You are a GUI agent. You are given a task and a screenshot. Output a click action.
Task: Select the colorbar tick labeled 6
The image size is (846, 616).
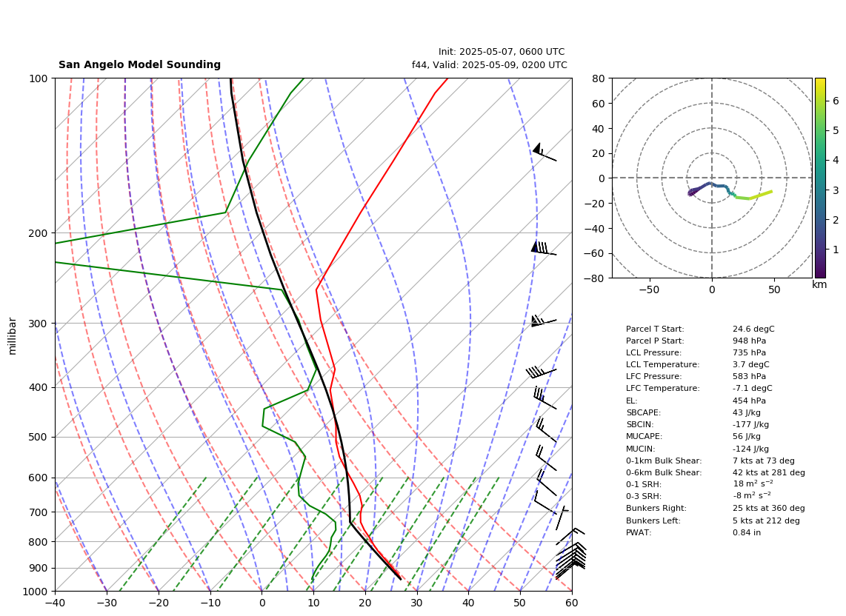click(836, 101)
